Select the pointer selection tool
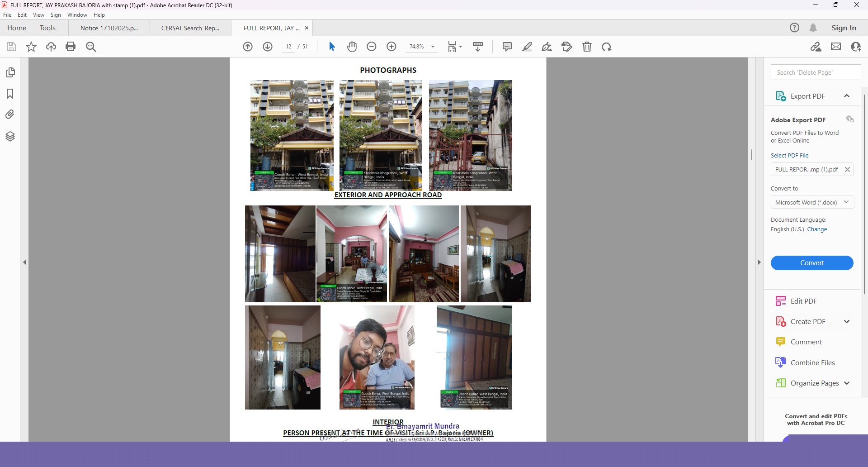 point(332,46)
